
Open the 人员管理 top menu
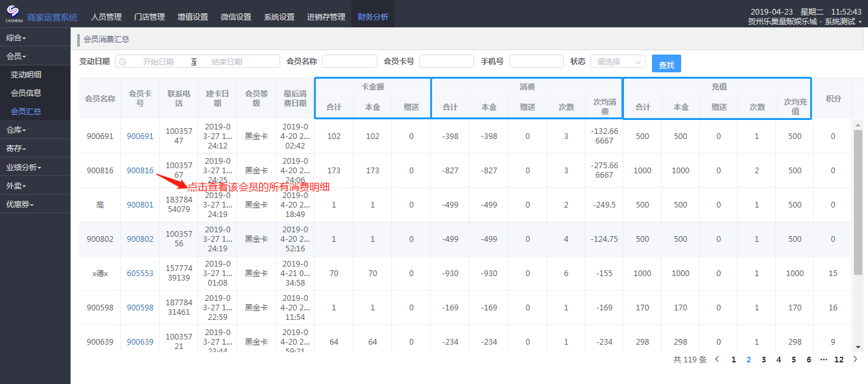coord(106,17)
